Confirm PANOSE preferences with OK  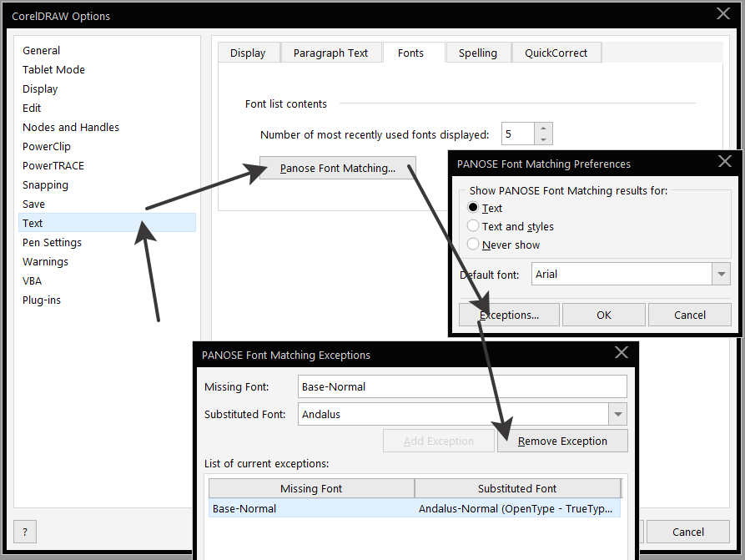tap(604, 315)
